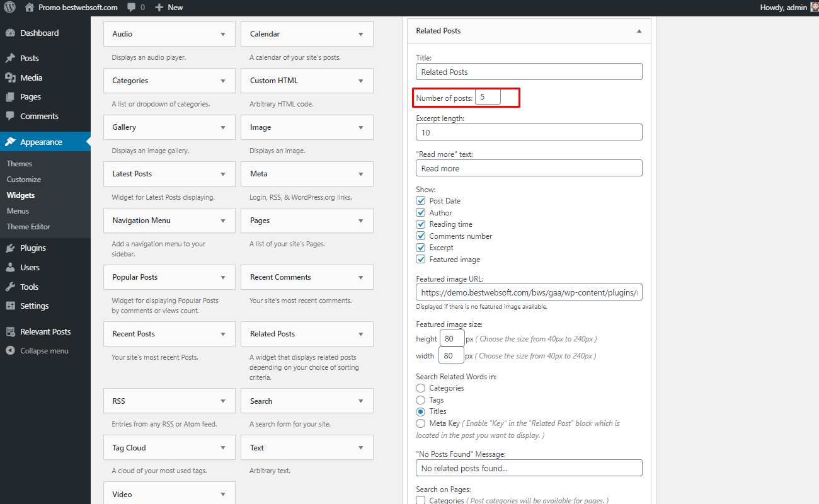
Task: Click the Appearance paintbrush icon
Action: point(10,142)
